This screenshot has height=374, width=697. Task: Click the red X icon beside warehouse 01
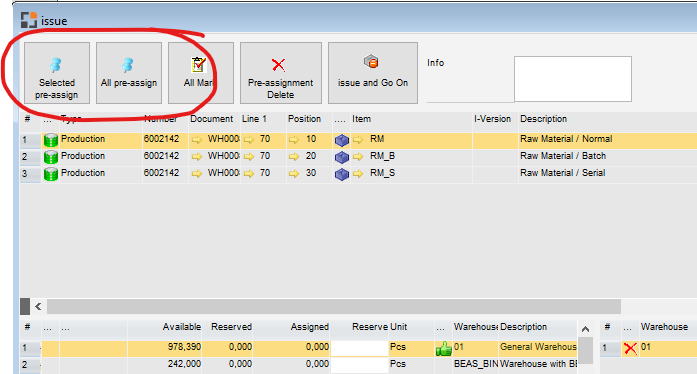[630, 348]
